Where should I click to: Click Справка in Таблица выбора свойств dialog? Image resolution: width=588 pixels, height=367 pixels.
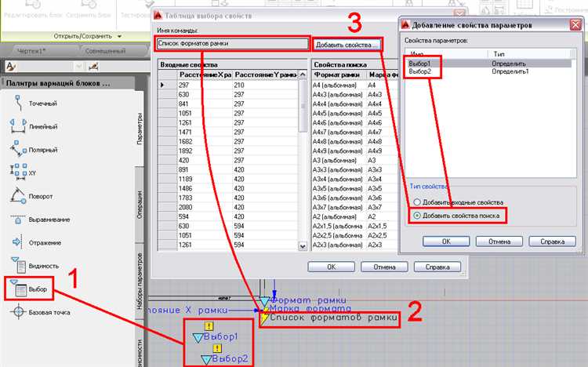[x=437, y=267]
